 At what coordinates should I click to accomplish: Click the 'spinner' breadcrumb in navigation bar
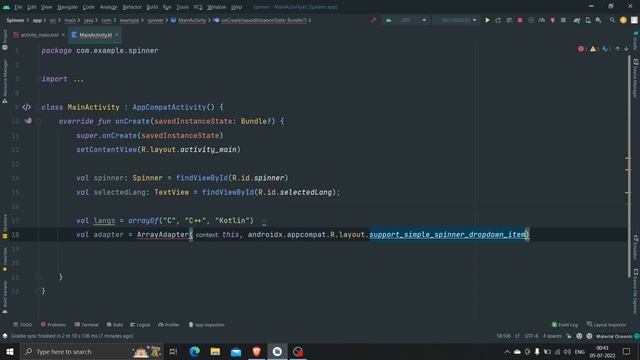click(155, 20)
